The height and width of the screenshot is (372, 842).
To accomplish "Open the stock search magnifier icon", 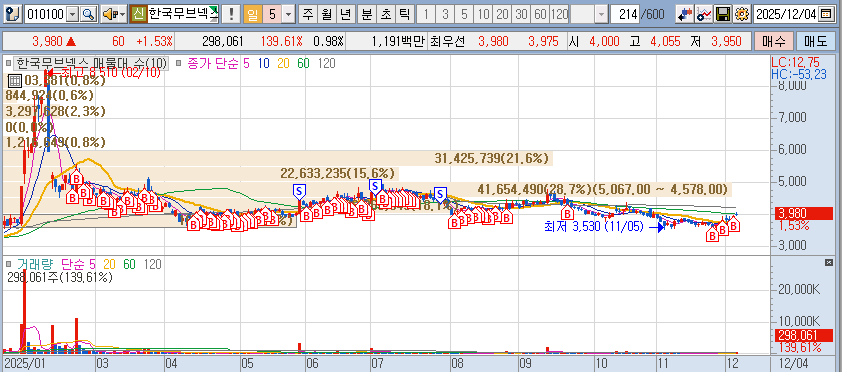I will click(x=88, y=14).
